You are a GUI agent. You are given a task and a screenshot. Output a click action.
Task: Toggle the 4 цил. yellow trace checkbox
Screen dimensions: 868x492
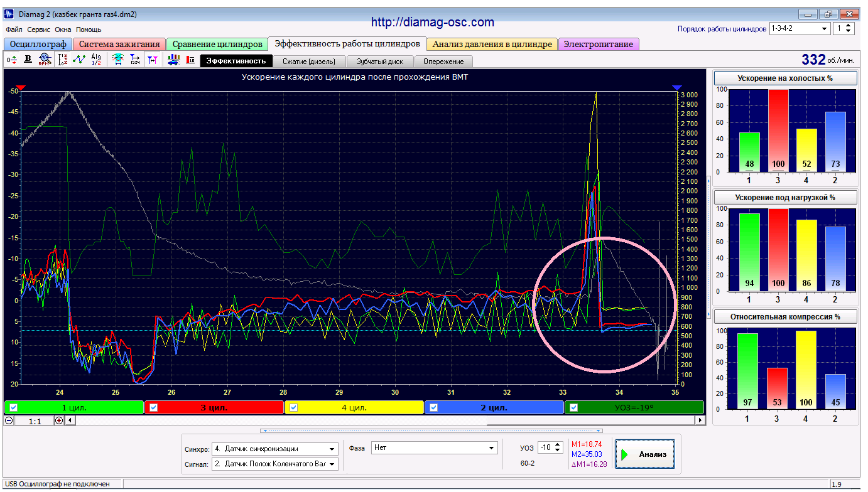point(294,407)
